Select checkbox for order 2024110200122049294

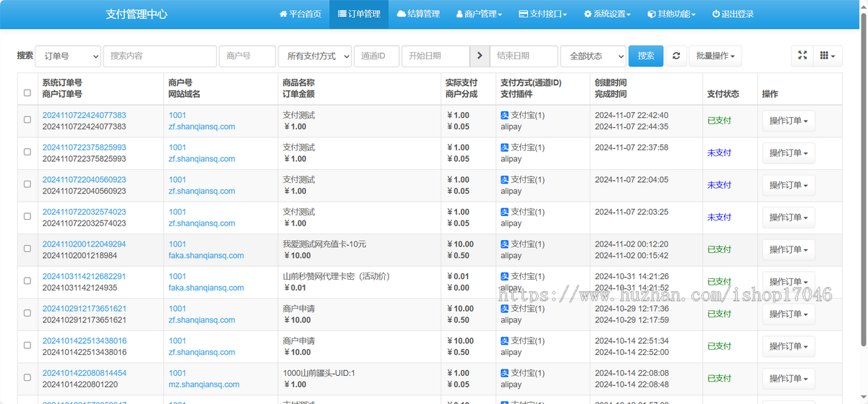(x=27, y=249)
